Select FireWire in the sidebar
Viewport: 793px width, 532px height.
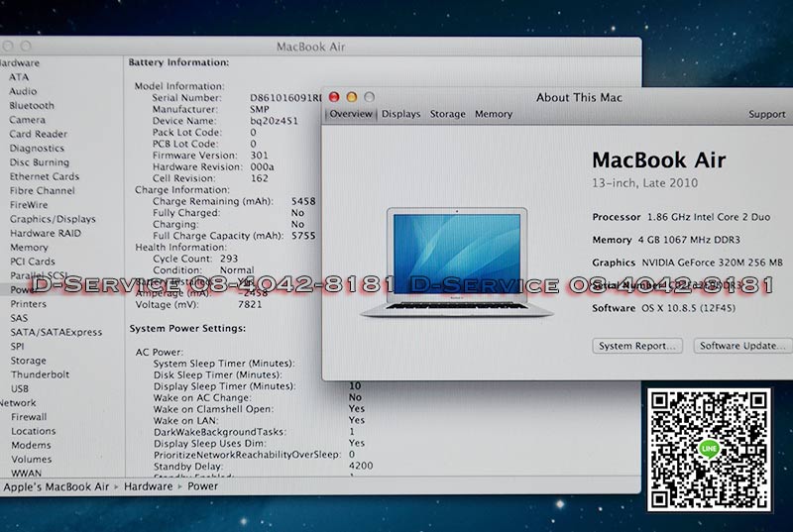click(29, 205)
